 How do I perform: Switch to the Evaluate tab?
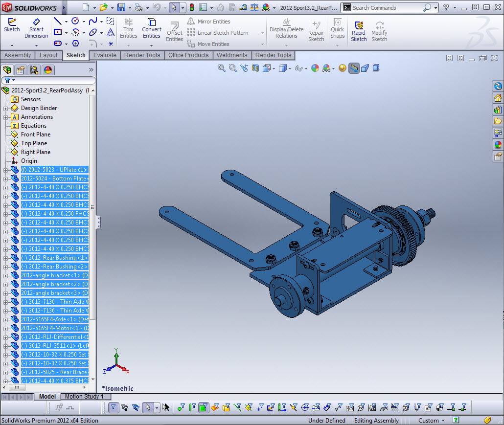click(x=105, y=55)
